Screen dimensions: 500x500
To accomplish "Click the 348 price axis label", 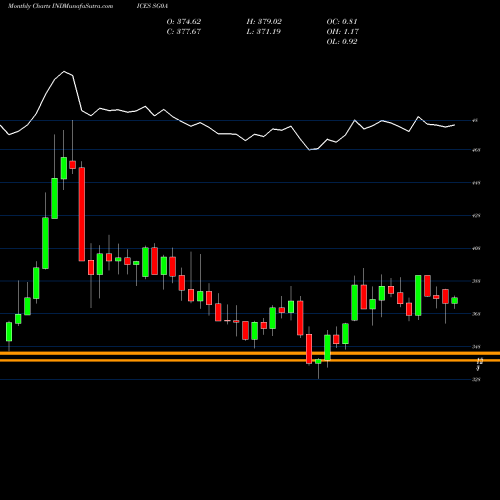I will coord(476,347).
